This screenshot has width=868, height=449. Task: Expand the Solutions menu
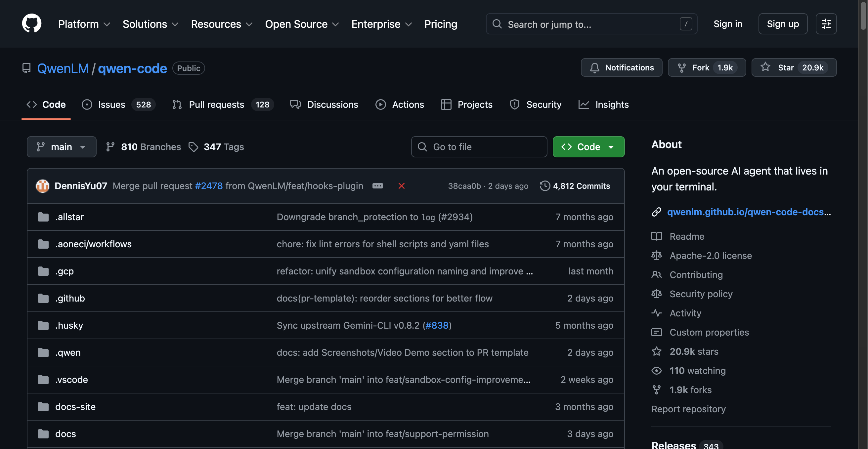pos(151,24)
